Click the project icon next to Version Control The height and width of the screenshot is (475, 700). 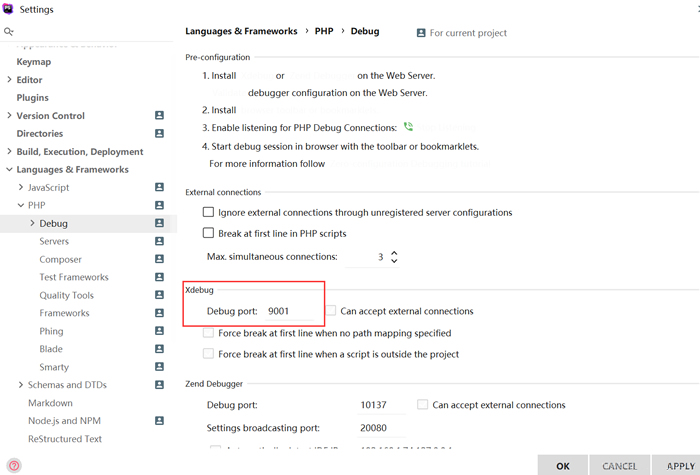click(159, 115)
